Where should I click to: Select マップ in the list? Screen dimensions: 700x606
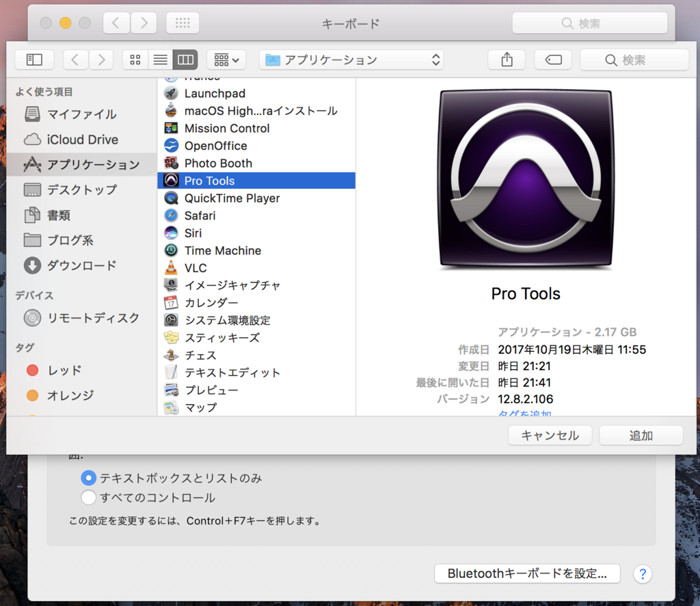coord(256,408)
